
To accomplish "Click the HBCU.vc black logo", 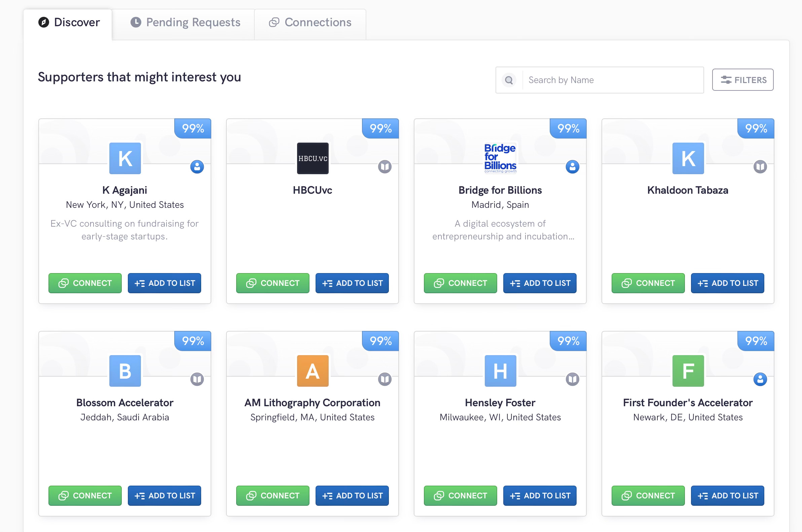I will (x=312, y=158).
